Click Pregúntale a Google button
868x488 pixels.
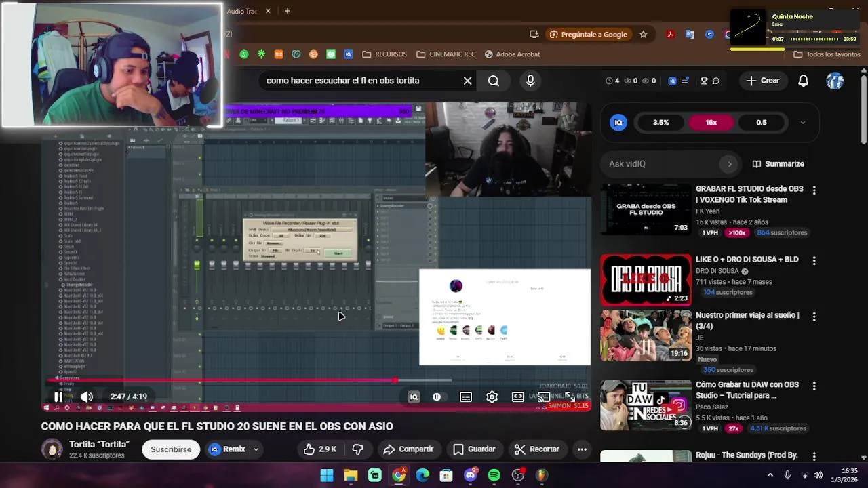588,35
